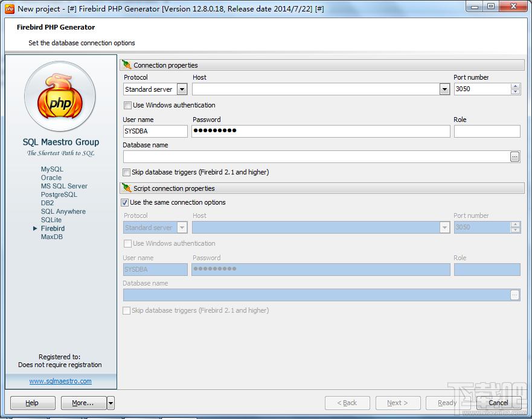Click the Script connection properties header icon
Viewport: 532px width, 419px height.
[x=127, y=188]
